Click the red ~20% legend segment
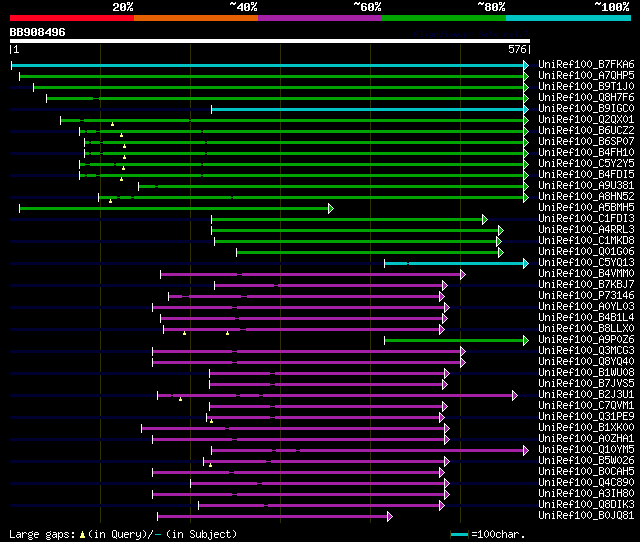Screen dimensions: 640x542 [x=72, y=18]
